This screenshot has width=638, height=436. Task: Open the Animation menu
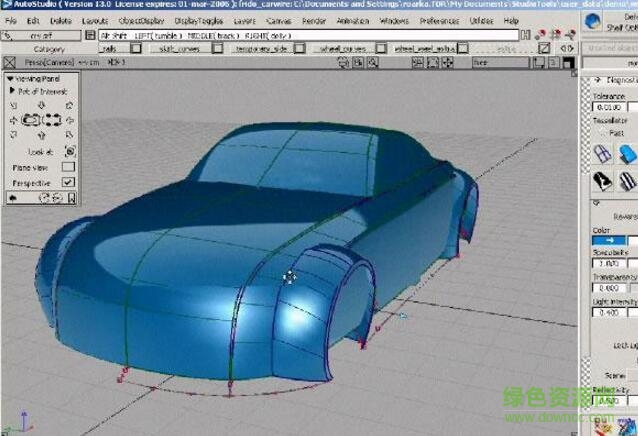pos(353,21)
